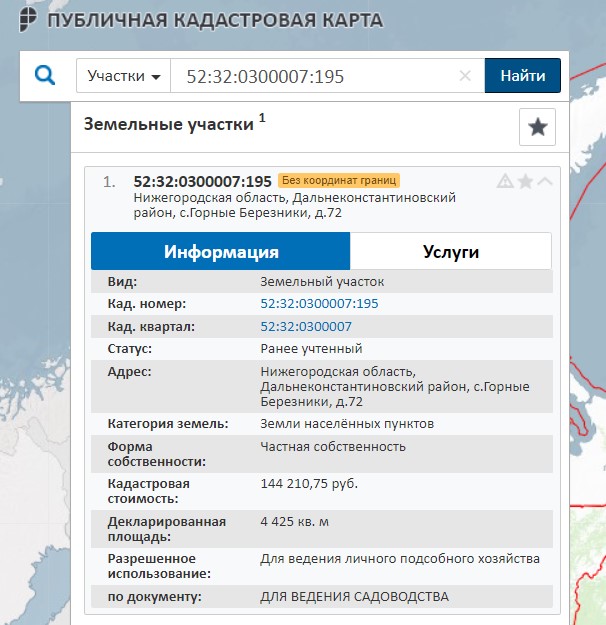Switch to the Услуги tab
This screenshot has width=606, height=625.
coord(450,251)
